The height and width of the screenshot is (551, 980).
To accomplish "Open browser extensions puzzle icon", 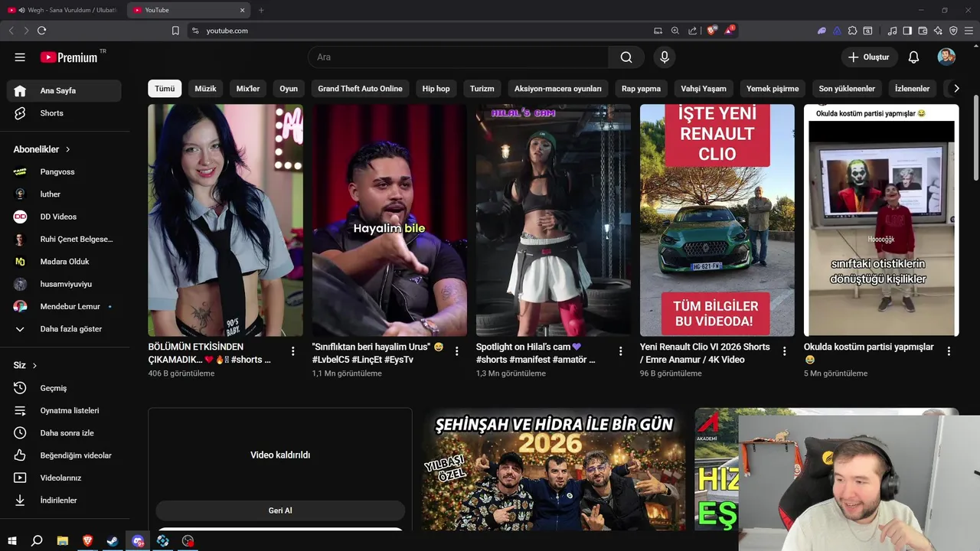I will tap(852, 31).
